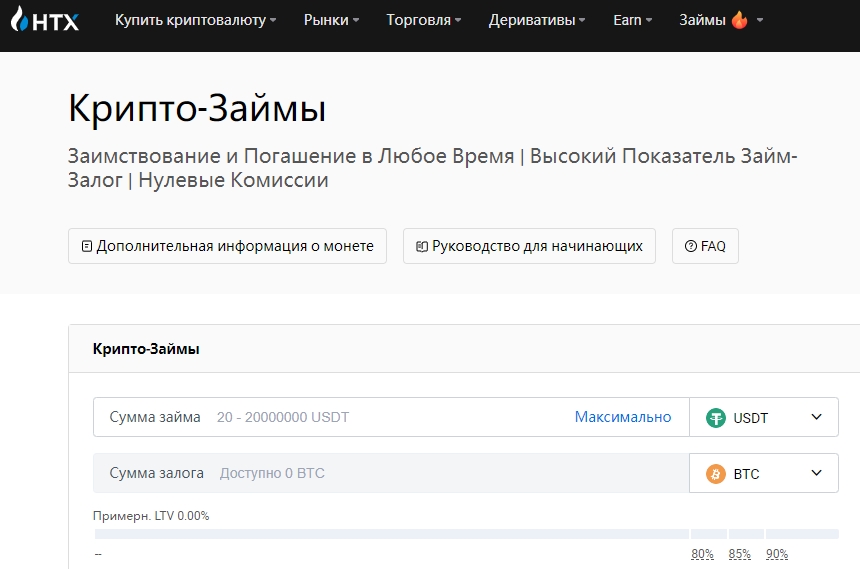The image size is (860, 569).
Task: Click the flame icon next to Займы
Action: pyautogui.click(x=739, y=20)
